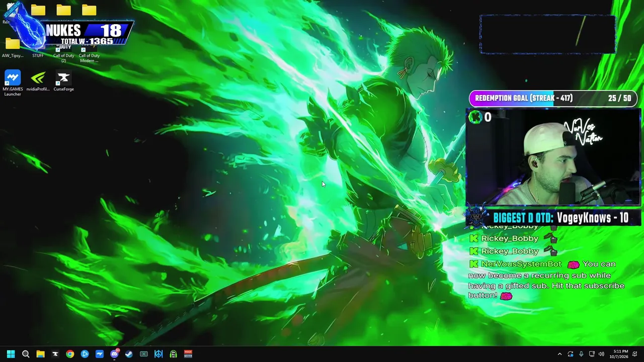644x362 pixels.
Task: Show hidden system tray icons
Action: click(x=559, y=354)
